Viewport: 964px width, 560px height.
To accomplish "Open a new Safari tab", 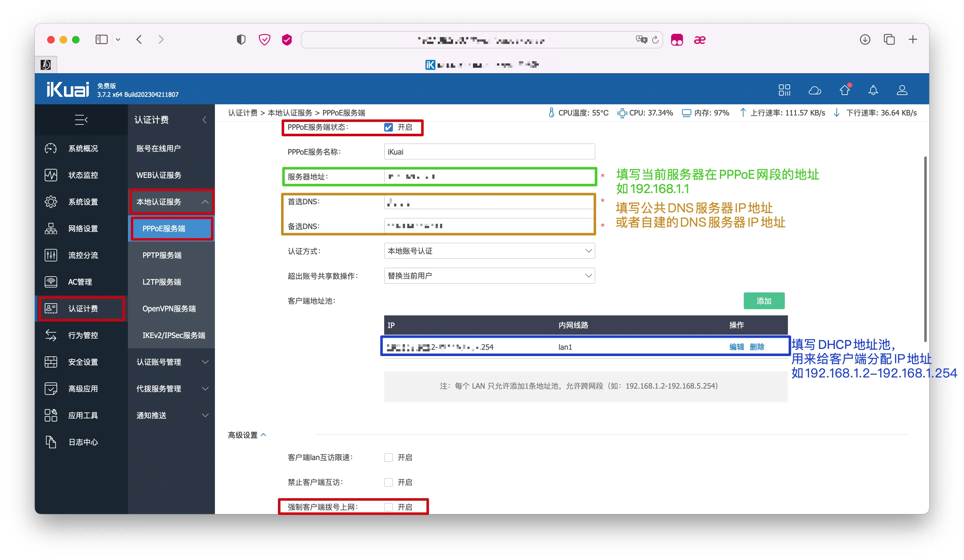I will click(x=913, y=39).
